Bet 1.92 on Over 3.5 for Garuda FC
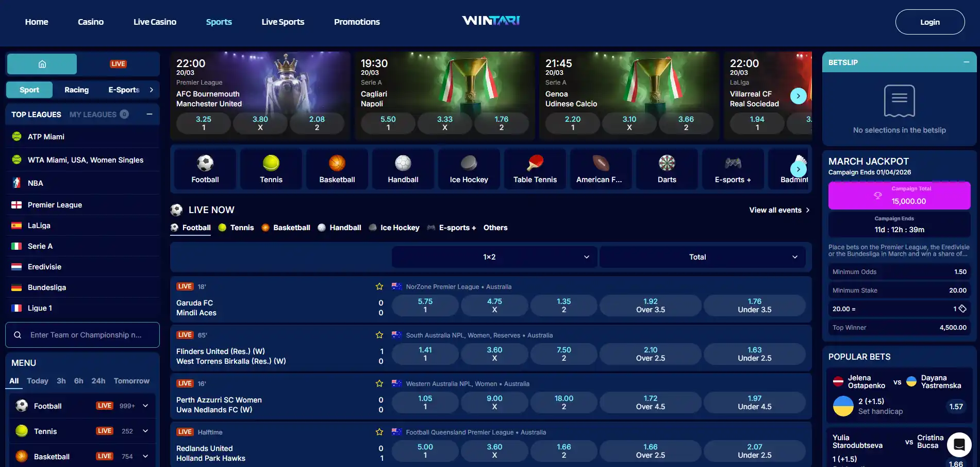Viewport: 980px width, 467px height. pyautogui.click(x=651, y=305)
